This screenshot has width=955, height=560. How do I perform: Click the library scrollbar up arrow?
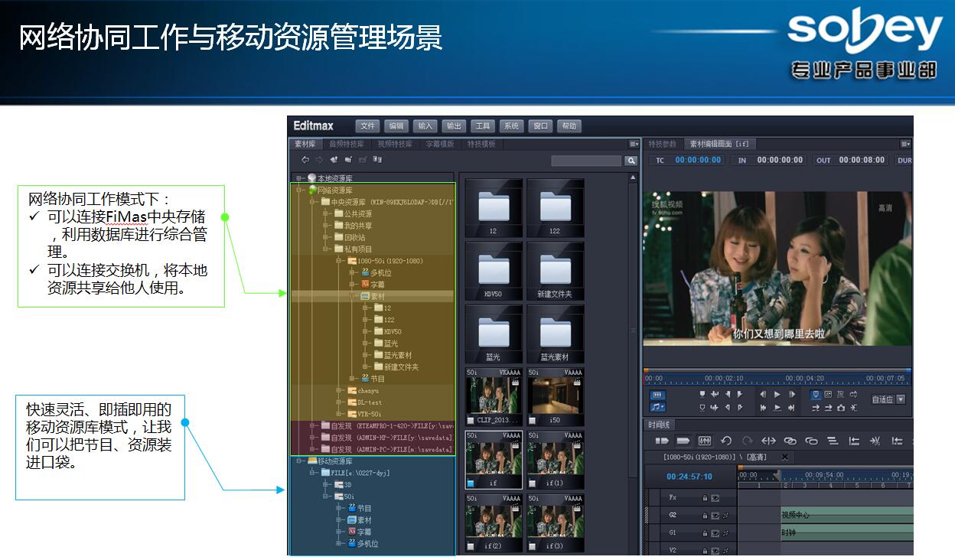[x=633, y=177]
